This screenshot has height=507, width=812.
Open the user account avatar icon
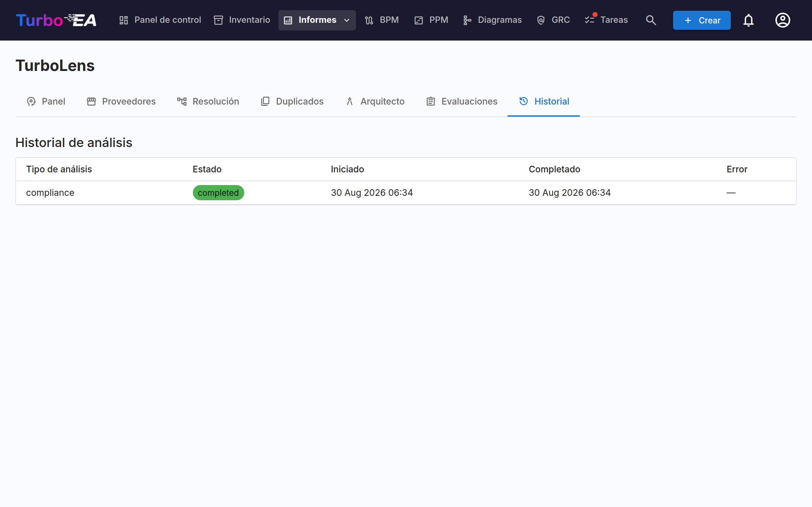click(783, 20)
